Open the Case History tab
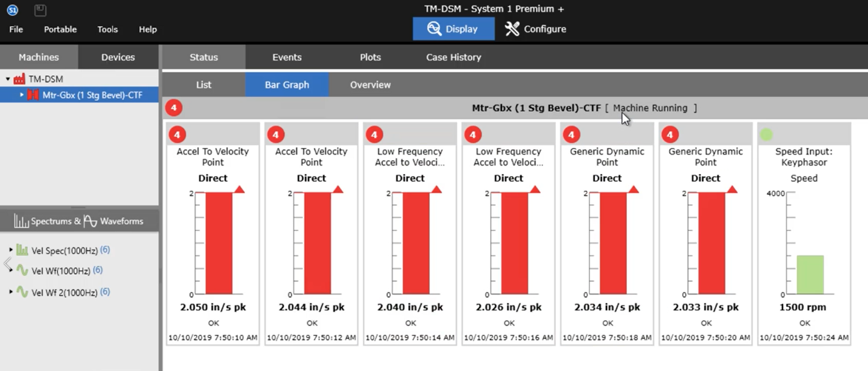 (454, 57)
